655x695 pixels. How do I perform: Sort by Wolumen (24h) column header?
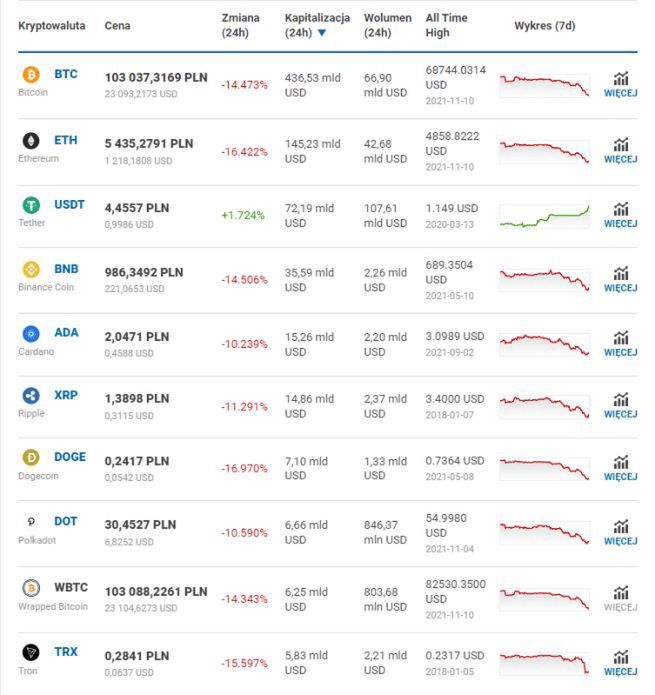pyautogui.click(x=387, y=25)
